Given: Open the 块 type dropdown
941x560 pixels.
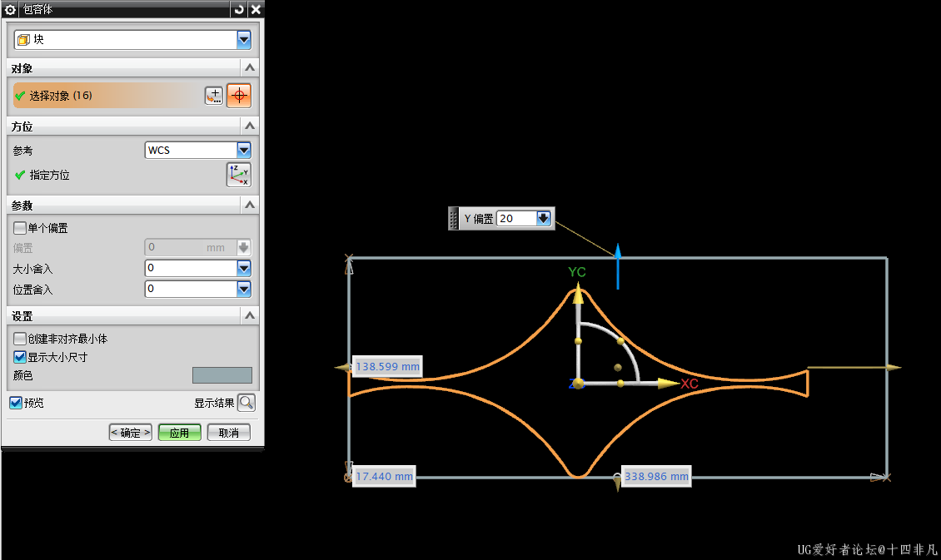Looking at the screenshot, I should pyautogui.click(x=244, y=40).
